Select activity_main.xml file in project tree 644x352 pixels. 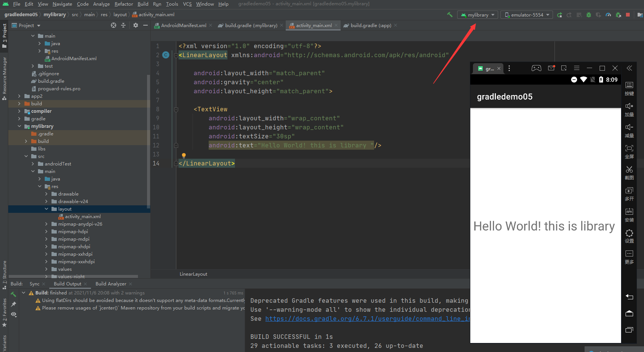click(83, 217)
